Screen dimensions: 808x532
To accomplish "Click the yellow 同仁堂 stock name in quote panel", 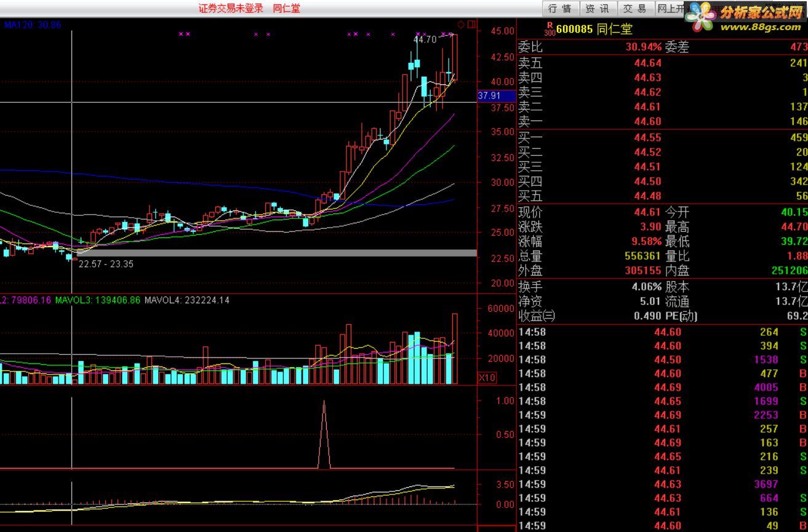I will click(615, 29).
